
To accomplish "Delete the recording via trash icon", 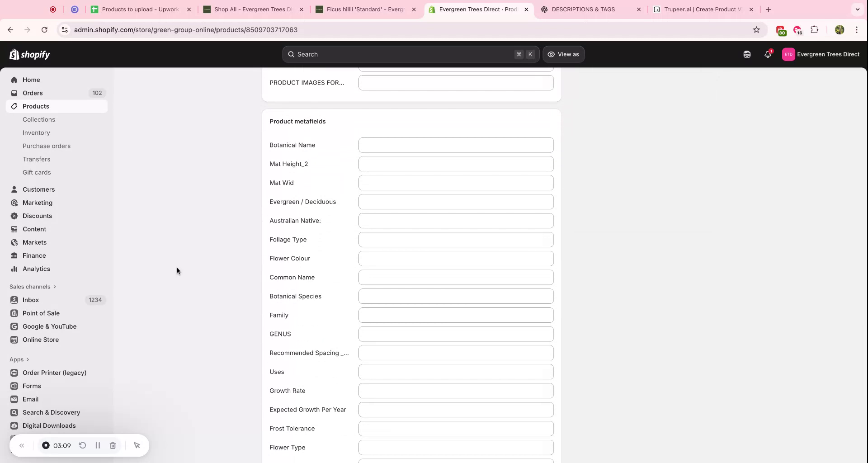I will [113, 445].
